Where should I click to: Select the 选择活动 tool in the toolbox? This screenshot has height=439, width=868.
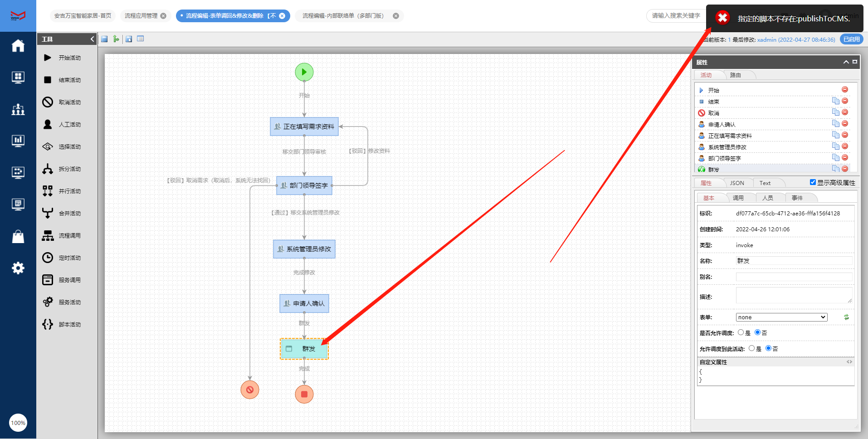coord(62,146)
